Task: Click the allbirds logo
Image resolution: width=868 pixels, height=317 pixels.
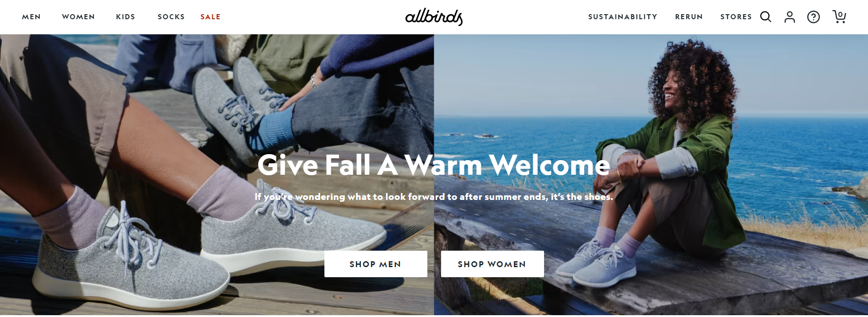Action: click(x=434, y=17)
